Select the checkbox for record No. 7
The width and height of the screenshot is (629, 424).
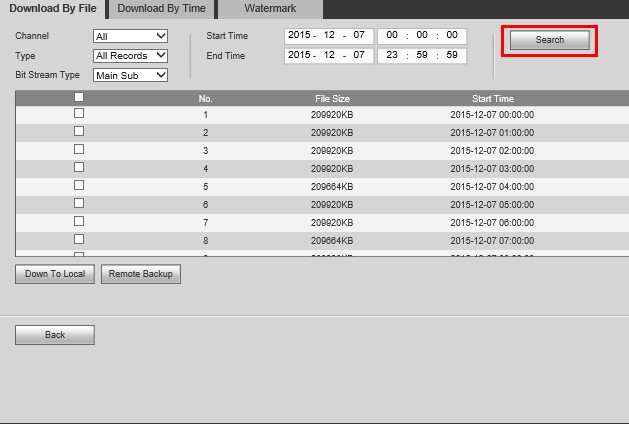pos(79,222)
